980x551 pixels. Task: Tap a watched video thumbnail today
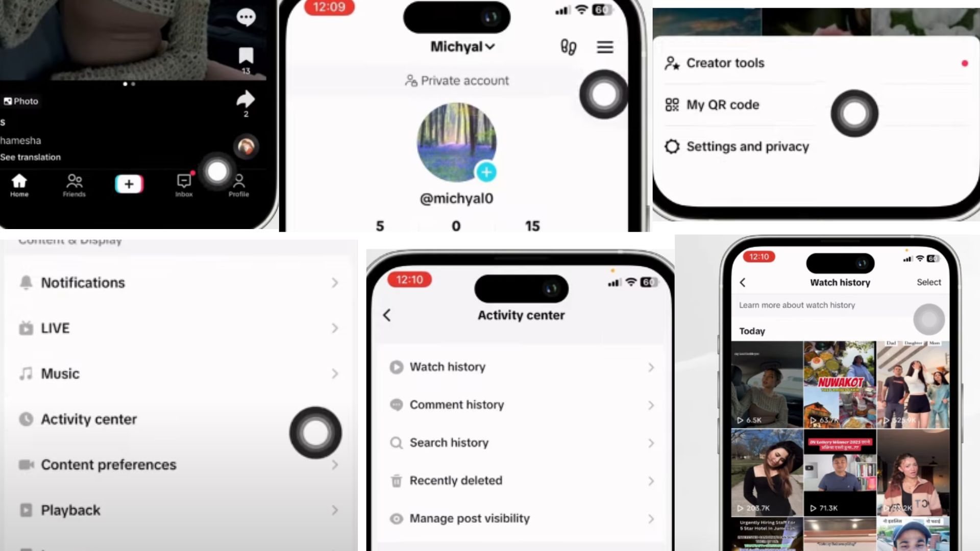767,384
